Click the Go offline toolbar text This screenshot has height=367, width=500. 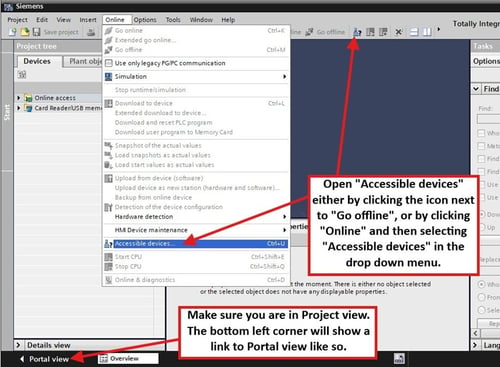pyautogui.click(x=331, y=32)
